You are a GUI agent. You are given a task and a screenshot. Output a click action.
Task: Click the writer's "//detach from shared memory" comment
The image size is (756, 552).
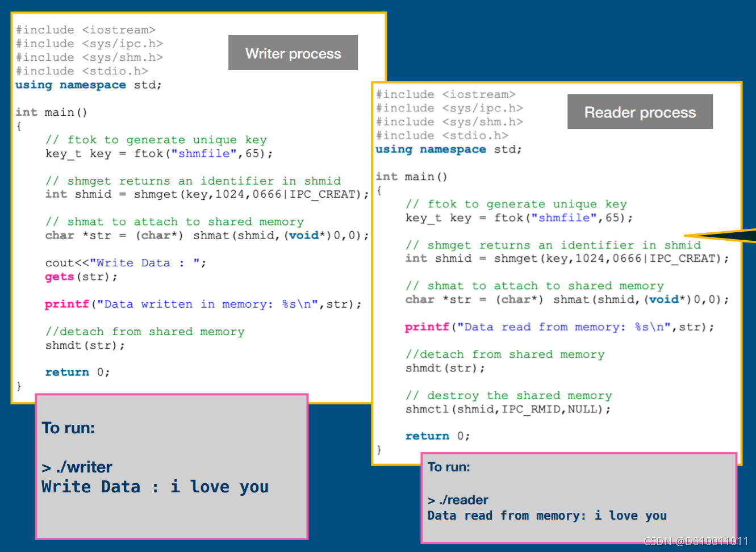click(145, 331)
